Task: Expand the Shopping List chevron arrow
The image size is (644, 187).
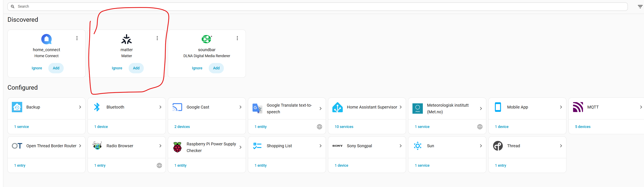Action: [x=321, y=146]
